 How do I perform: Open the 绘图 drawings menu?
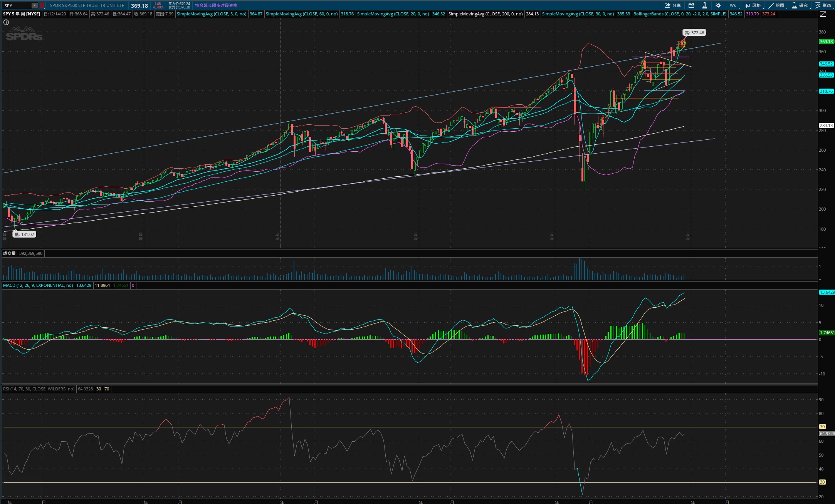[776, 5]
